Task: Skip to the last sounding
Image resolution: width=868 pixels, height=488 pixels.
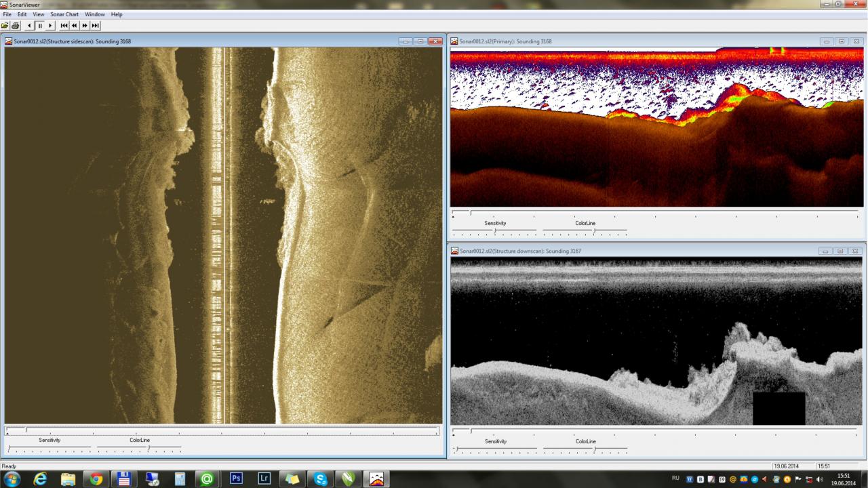Action: [x=96, y=26]
